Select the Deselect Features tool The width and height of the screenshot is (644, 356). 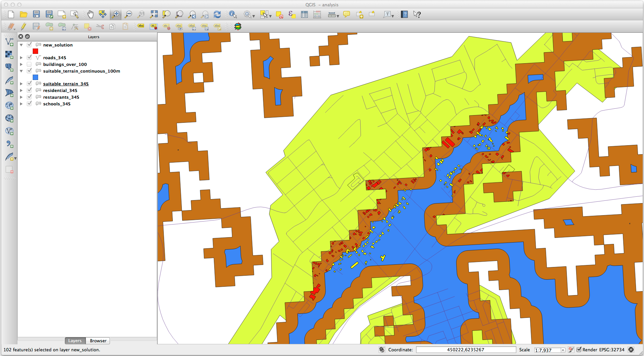tap(280, 15)
